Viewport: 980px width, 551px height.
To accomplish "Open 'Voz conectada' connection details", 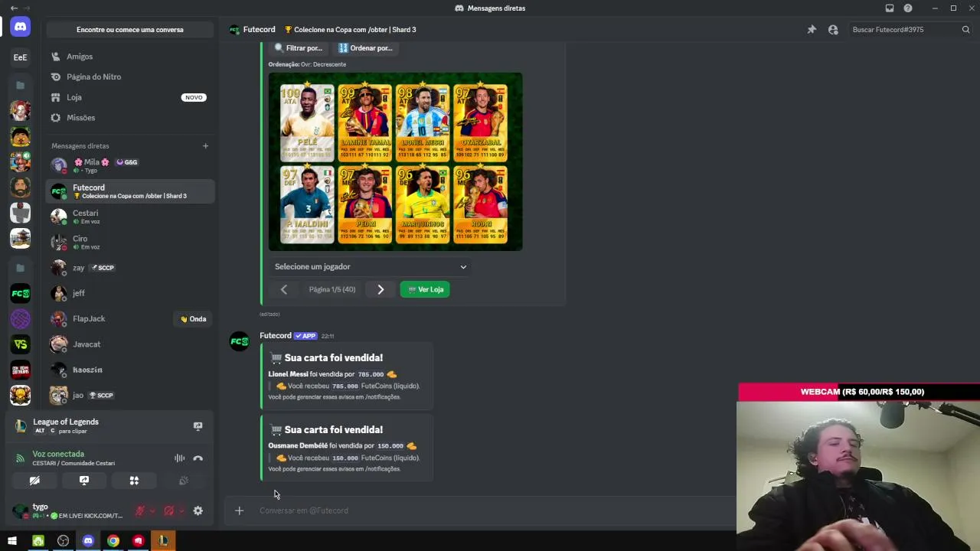I will (x=58, y=455).
